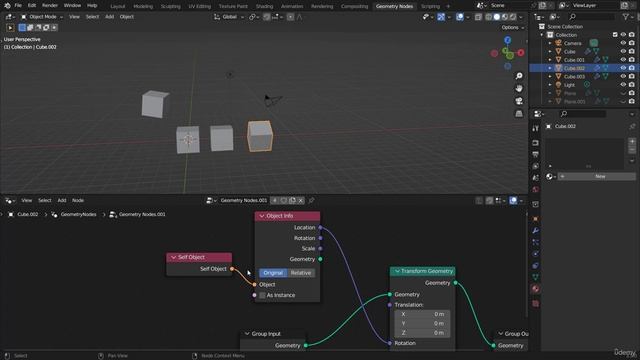Screen dimensions: 640x360
Task: Open the Object Constraints properties tab
Action: pos(536,265)
